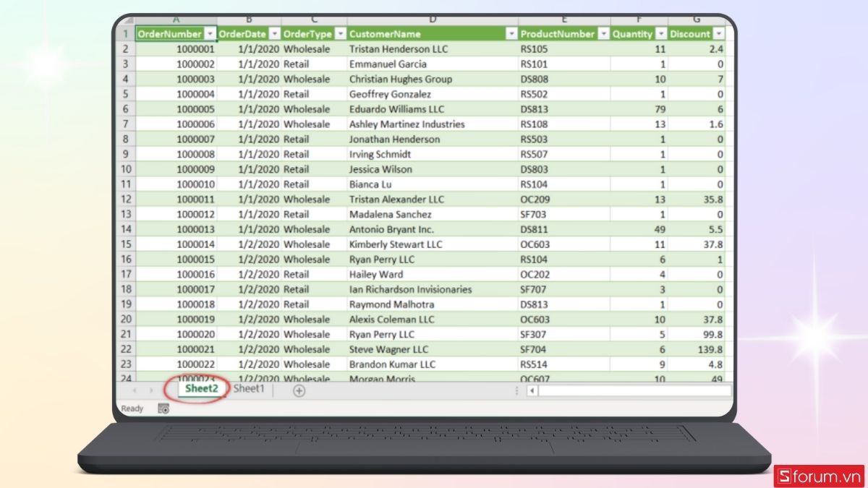Select the Christian Hughes Group cell

(433, 80)
